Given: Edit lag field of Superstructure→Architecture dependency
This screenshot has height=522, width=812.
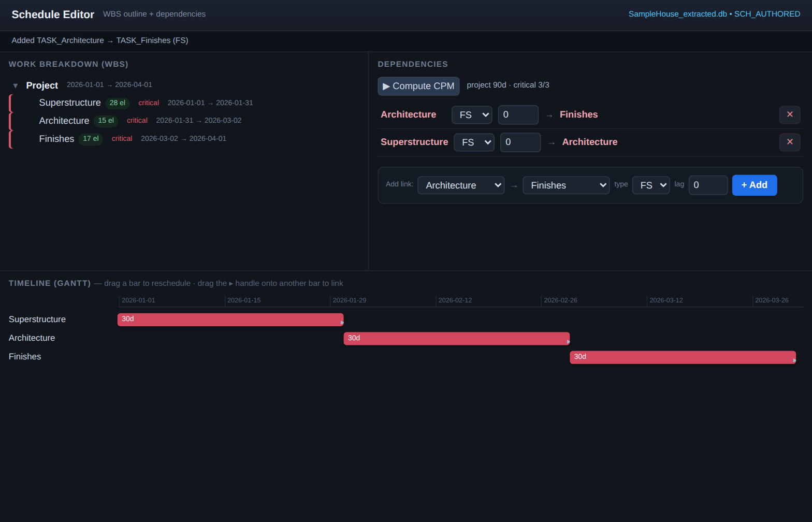Looking at the screenshot, I should [x=520, y=142].
